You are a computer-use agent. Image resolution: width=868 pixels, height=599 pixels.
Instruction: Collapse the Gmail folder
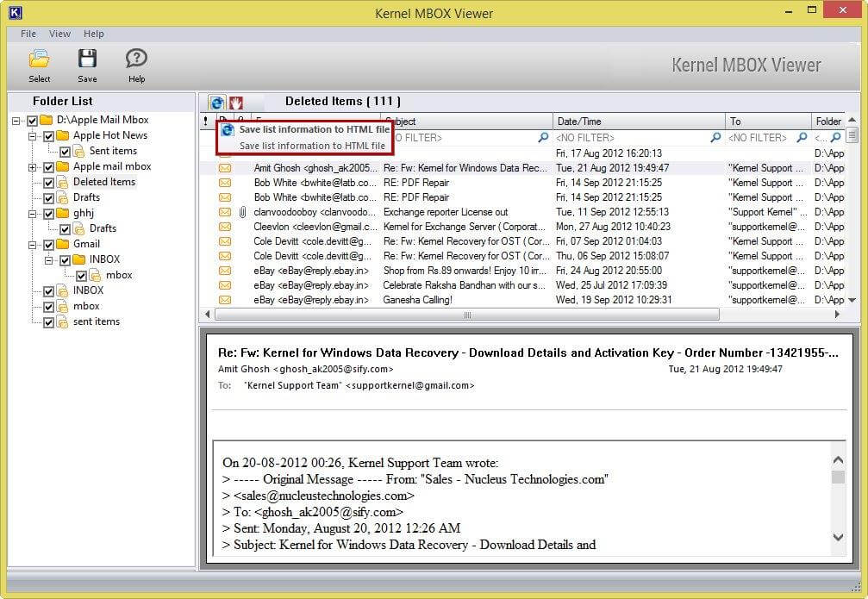[x=32, y=244]
